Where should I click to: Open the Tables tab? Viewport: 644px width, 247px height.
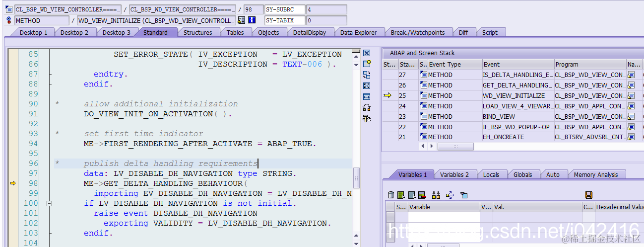click(235, 32)
